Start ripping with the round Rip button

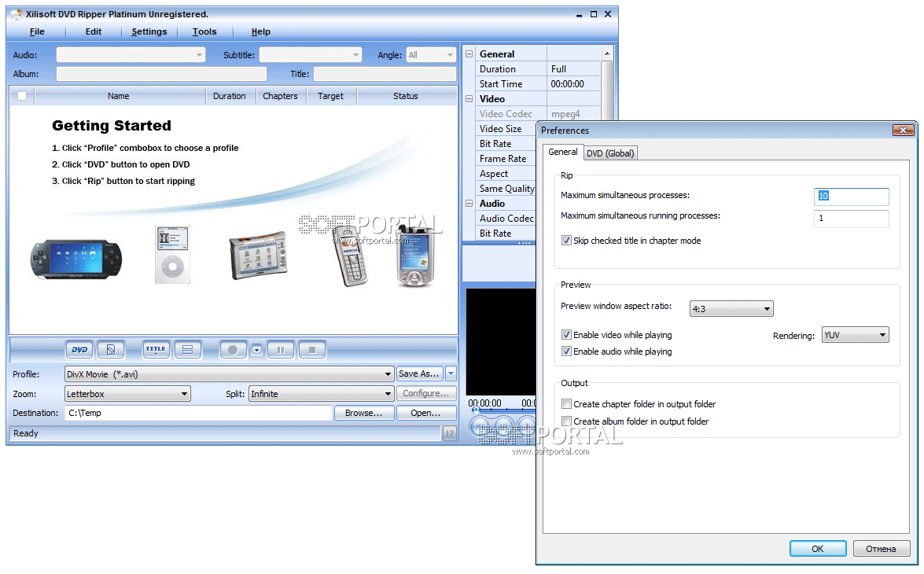233,350
